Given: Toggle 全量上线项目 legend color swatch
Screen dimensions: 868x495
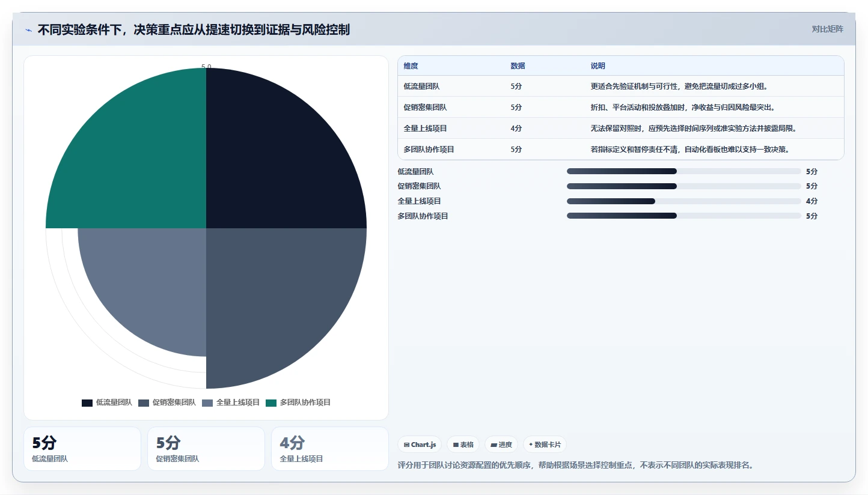Looking at the screenshot, I should coord(207,402).
